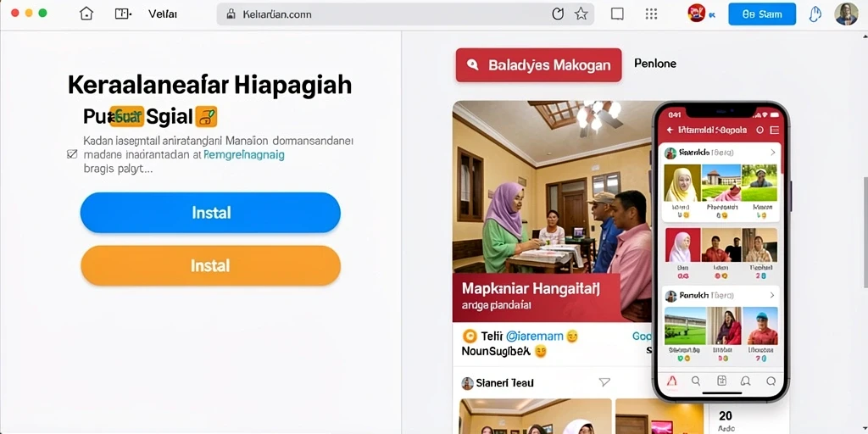Click the NounSuglbek text
This screenshot has height=434, width=868.
(496, 351)
